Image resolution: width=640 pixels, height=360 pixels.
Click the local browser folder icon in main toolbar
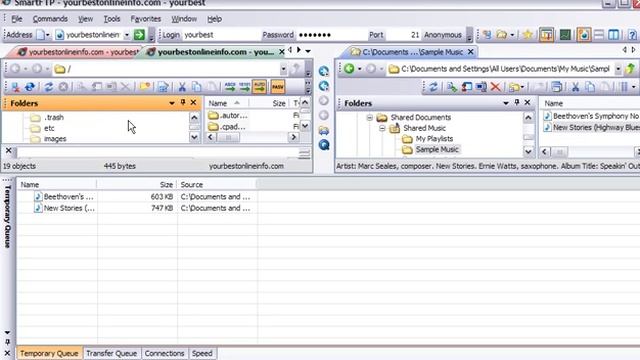point(502,35)
